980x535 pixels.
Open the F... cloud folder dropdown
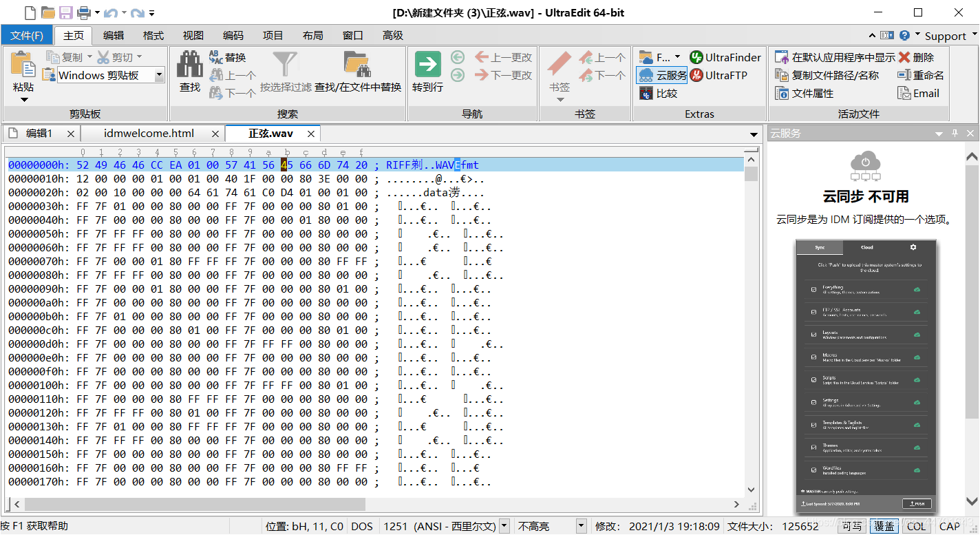click(677, 57)
